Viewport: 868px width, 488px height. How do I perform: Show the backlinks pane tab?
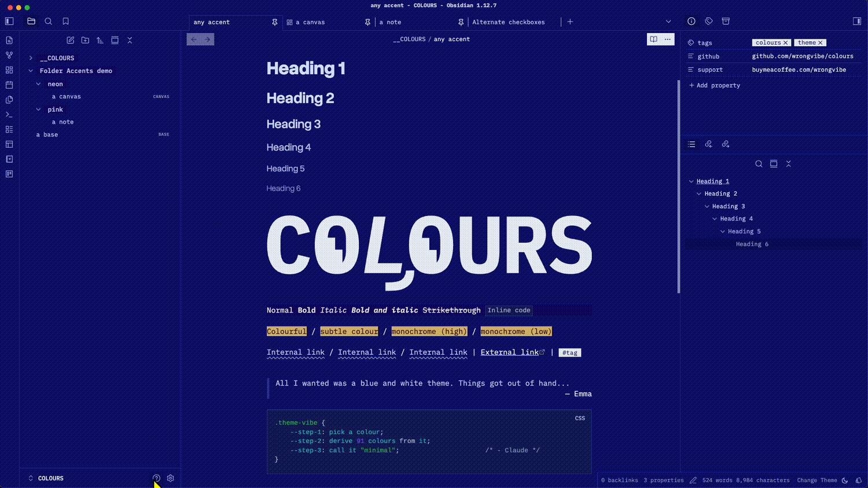pyautogui.click(x=708, y=144)
